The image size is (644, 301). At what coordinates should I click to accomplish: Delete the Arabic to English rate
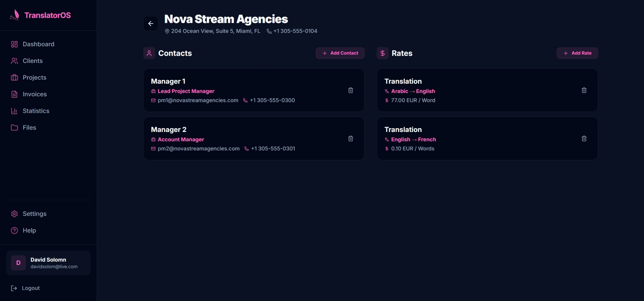tap(584, 90)
